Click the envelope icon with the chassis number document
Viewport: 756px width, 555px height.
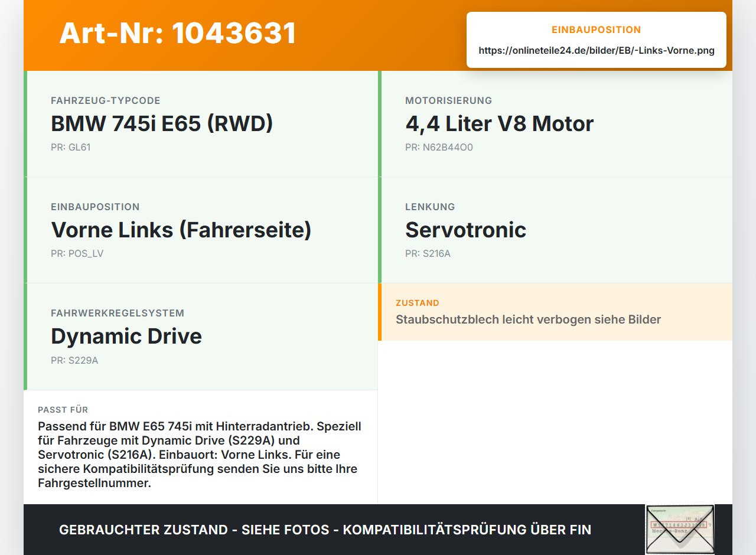coord(680,530)
